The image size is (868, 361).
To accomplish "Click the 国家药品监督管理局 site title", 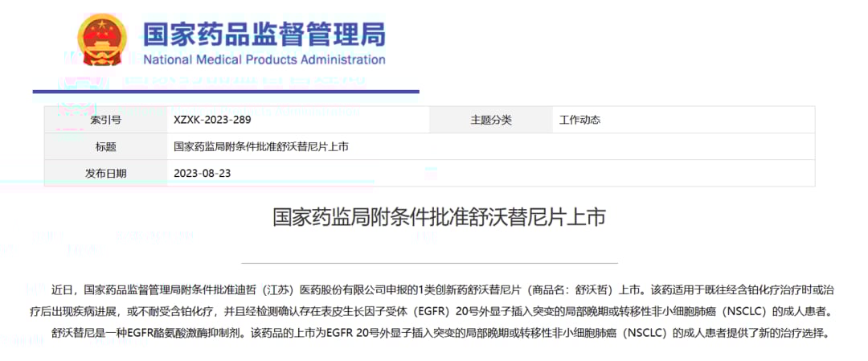I will click(264, 33).
